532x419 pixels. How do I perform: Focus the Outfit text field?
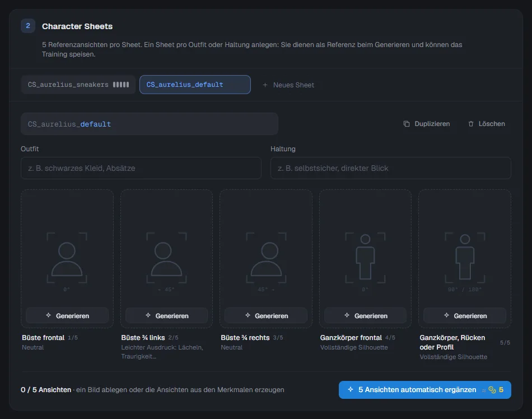(x=141, y=168)
